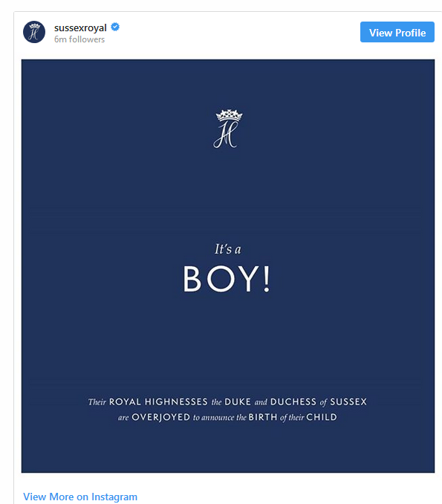The height and width of the screenshot is (504, 442).
Task: Follow the View More on Instagram link
Action: (80, 497)
